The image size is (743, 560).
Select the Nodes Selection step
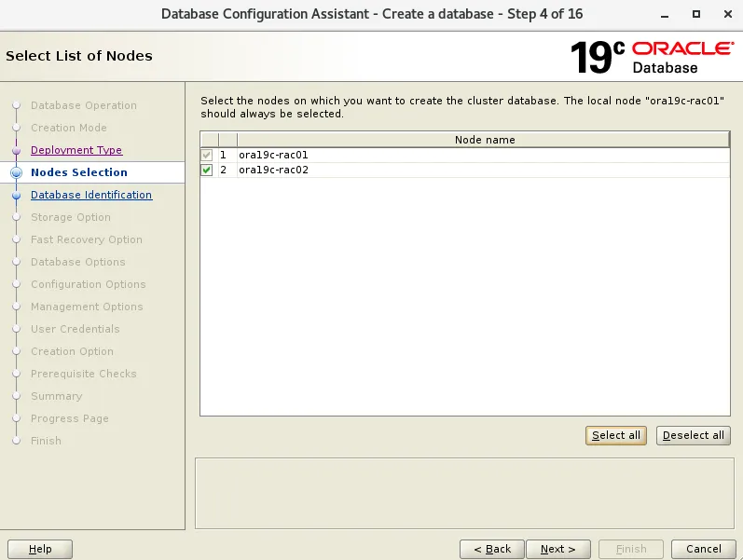(x=79, y=172)
